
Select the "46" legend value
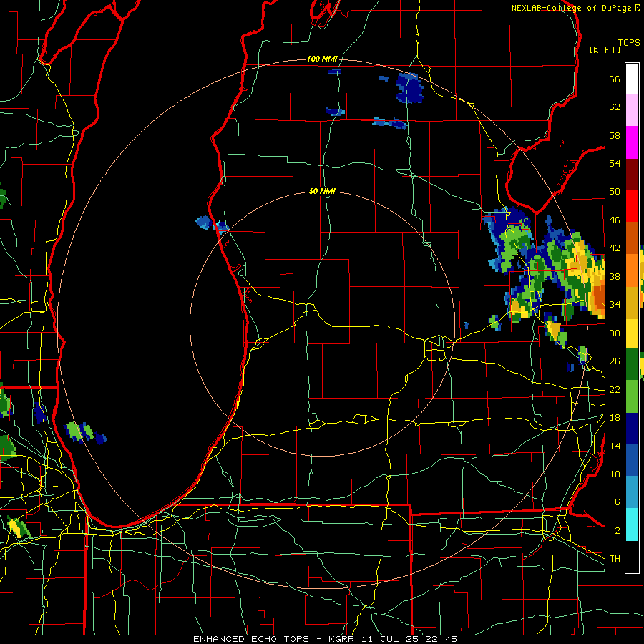pos(615,220)
